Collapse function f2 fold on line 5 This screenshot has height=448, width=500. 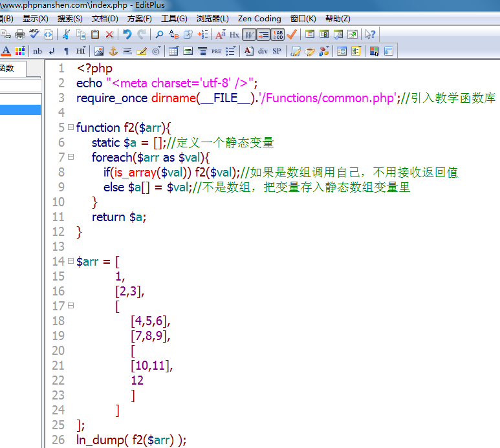tap(71, 127)
